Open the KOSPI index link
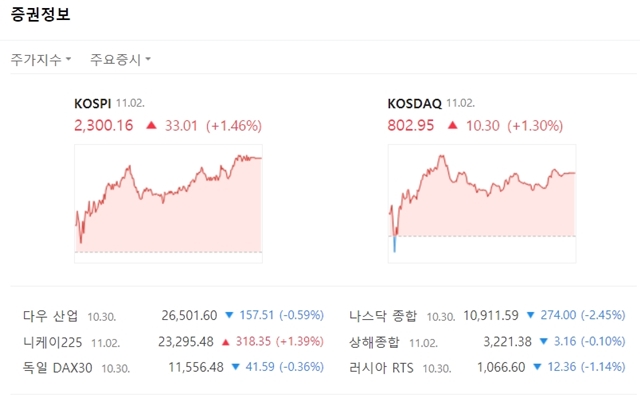 point(93,103)
